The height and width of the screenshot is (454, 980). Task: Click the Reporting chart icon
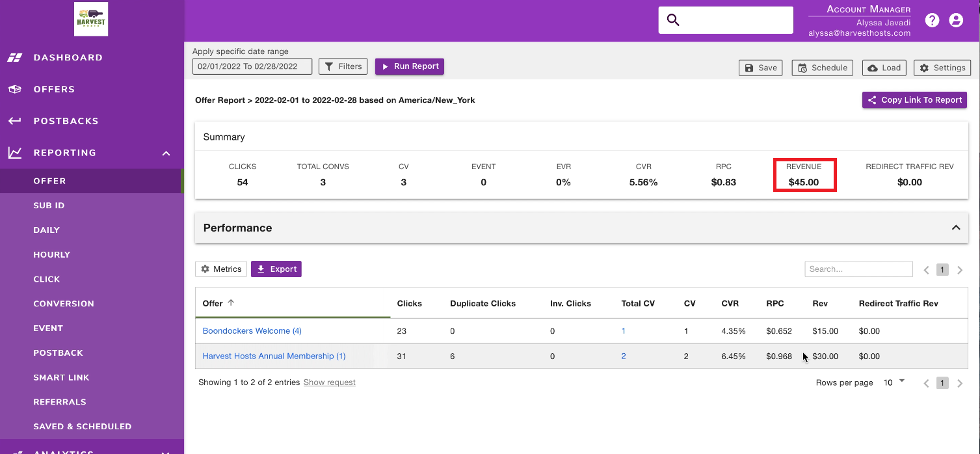point(15,153)
